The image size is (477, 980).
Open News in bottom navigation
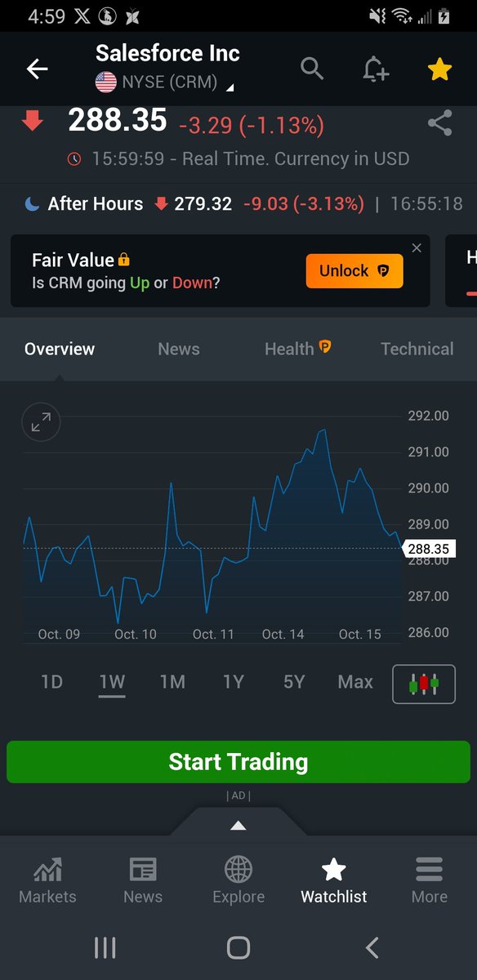tap(143, 880)
